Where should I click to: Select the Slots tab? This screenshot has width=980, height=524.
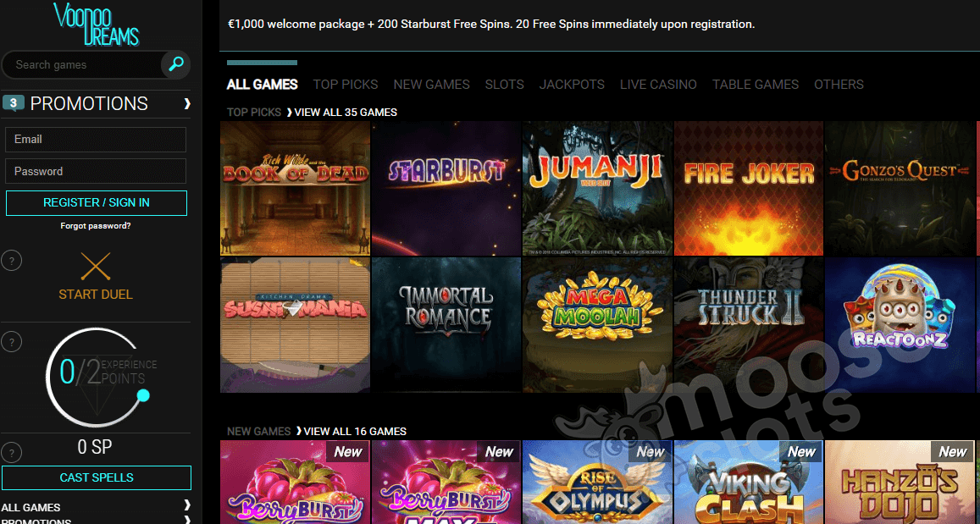[504, 85]
